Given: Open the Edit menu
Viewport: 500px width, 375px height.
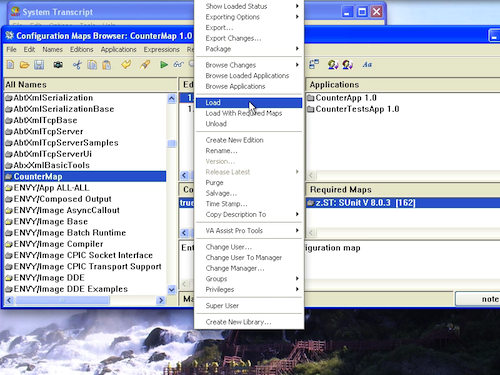Looking at the screenshot, I should coord(29,49).
